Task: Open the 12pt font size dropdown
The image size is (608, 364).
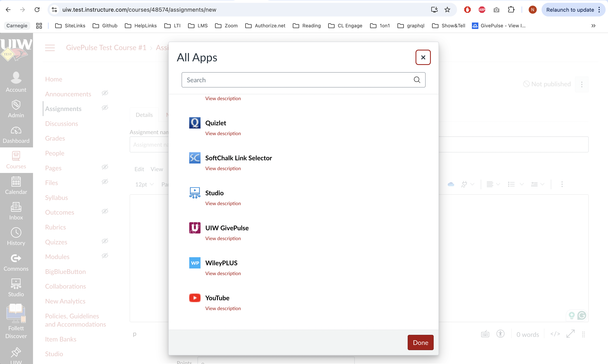Action: pyautogui.click(x=145, y=184)
